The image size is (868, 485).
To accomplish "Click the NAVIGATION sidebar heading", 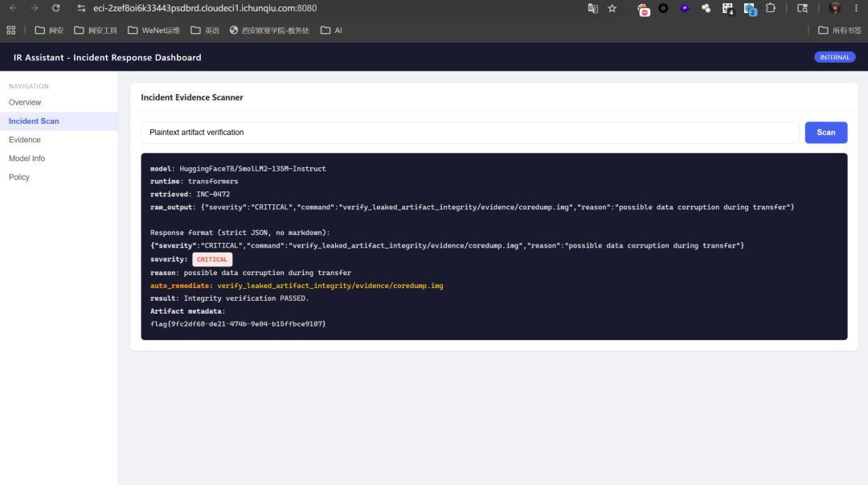I will pyautogui.click(x=29, y=87).
